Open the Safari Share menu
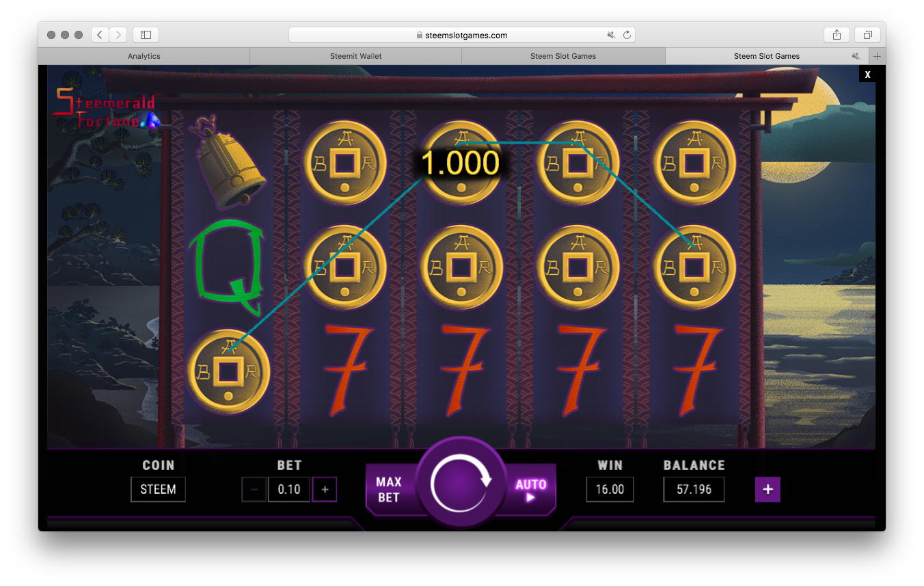 837,35
